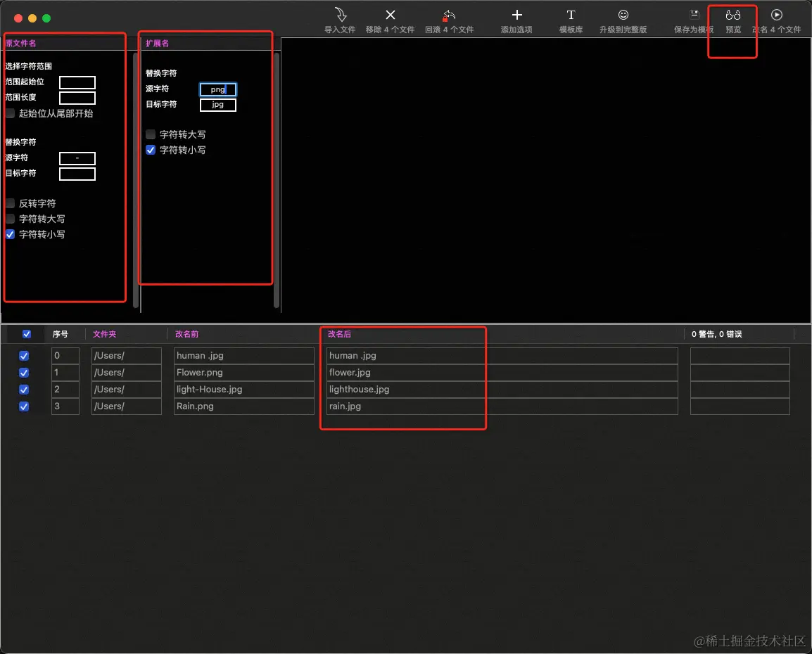Viewport: 812px width, 654px height.
Task: Click the '0 警告, 0 错误' status text
Action: click(x=717, y=334)
